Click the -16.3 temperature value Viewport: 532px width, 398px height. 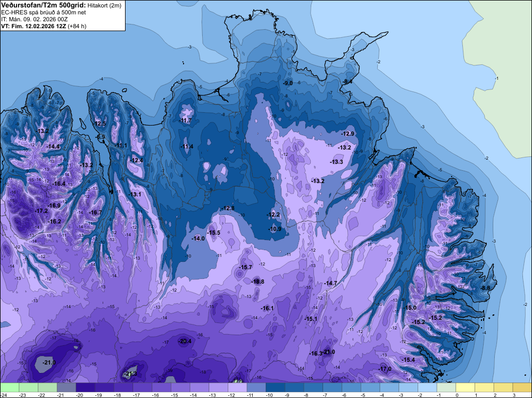pyautogui.click(x=315, y=353)
